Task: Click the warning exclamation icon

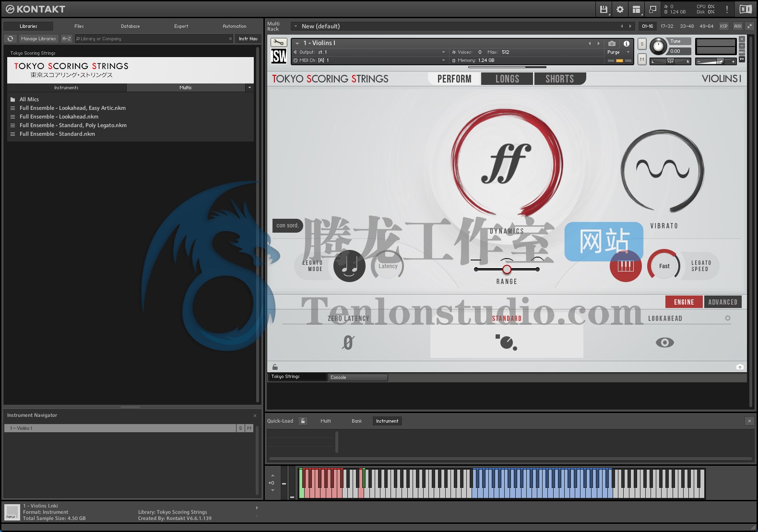Action: [727, 9]
